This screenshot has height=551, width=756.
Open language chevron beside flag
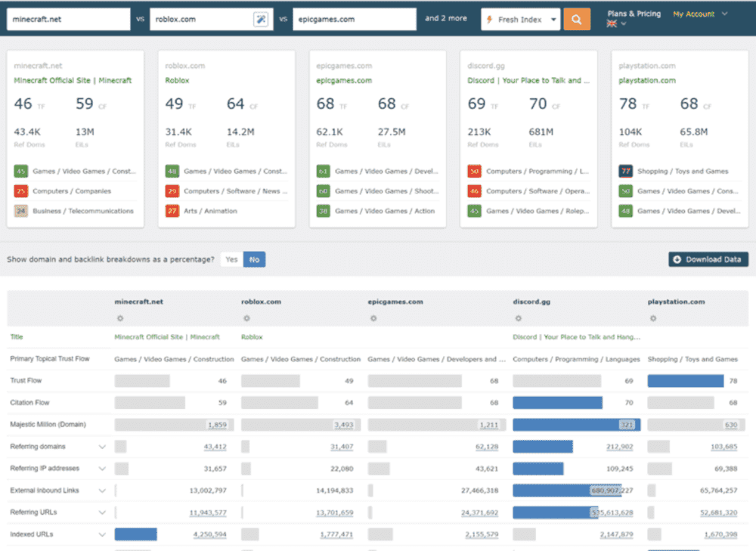click(624, 23)
